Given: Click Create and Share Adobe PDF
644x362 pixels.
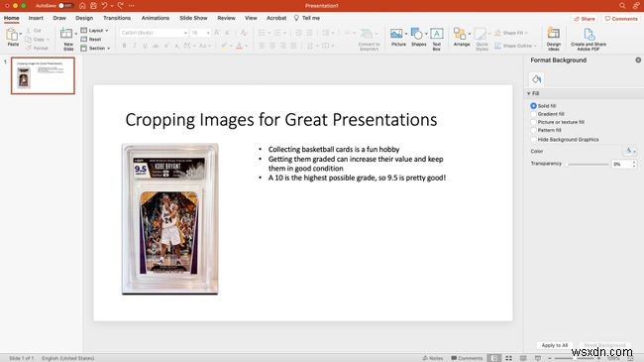Looking at the screenshot, I should (x=589, y=35).
